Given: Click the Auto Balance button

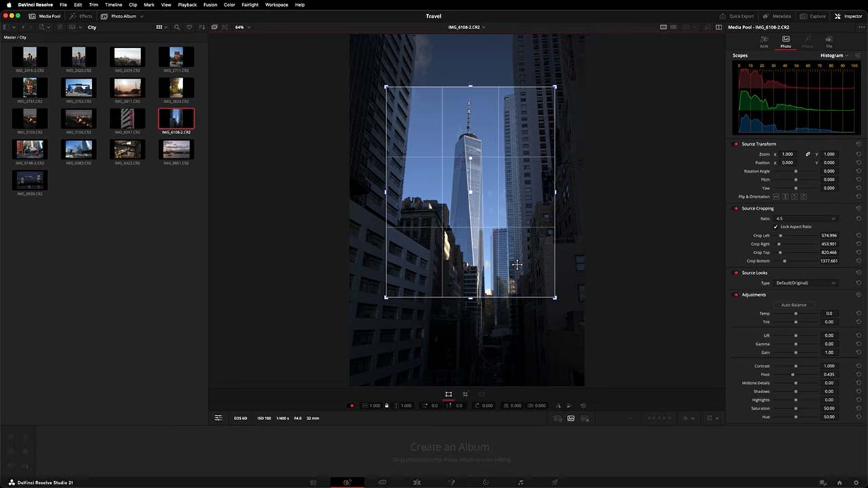Looking at the screenshot, I should click(793, 305).
